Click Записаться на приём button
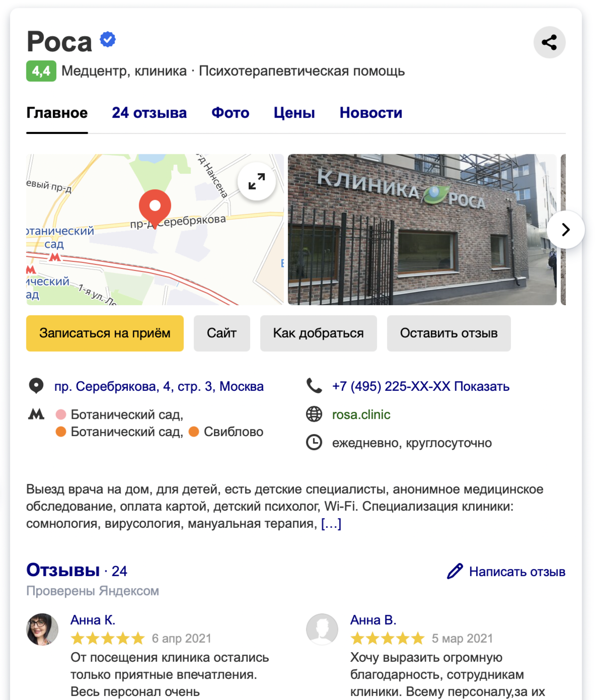This screenshot has width=597, height=700. 105,333
